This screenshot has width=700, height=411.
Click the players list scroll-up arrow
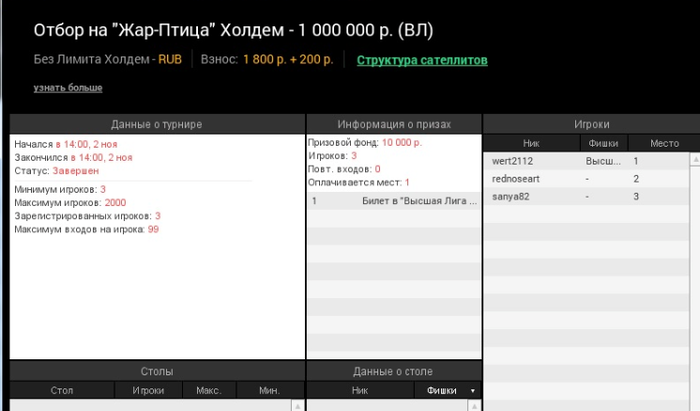pos(695,160)
